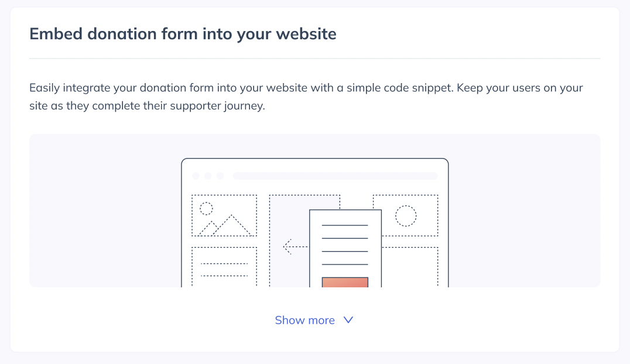
Task: Click the dotted circle avatar placeholder
Action: [406, 216]
